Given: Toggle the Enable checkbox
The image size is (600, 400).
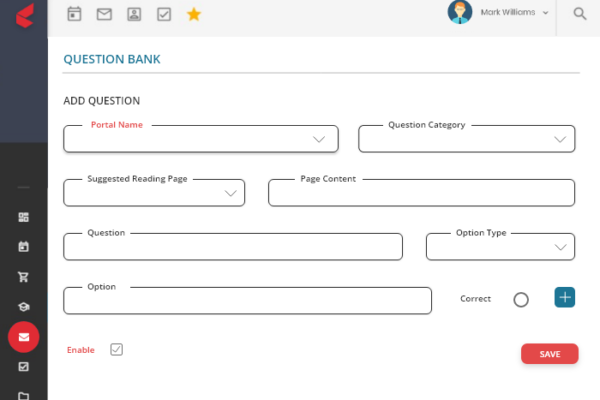Looking at the screenshot, I should [x=116, y=349].
